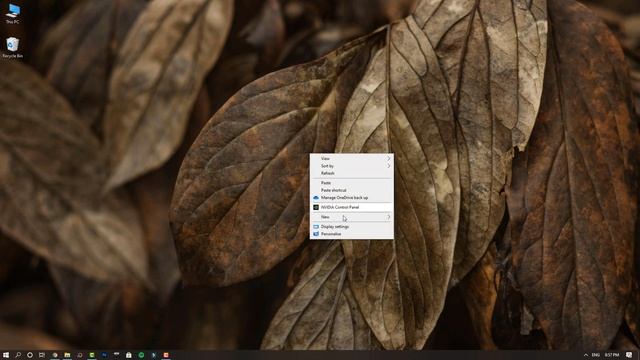Select Manage OneDrive backup
Viewport: 640px width, 360px height.
(x=352, y=198)
